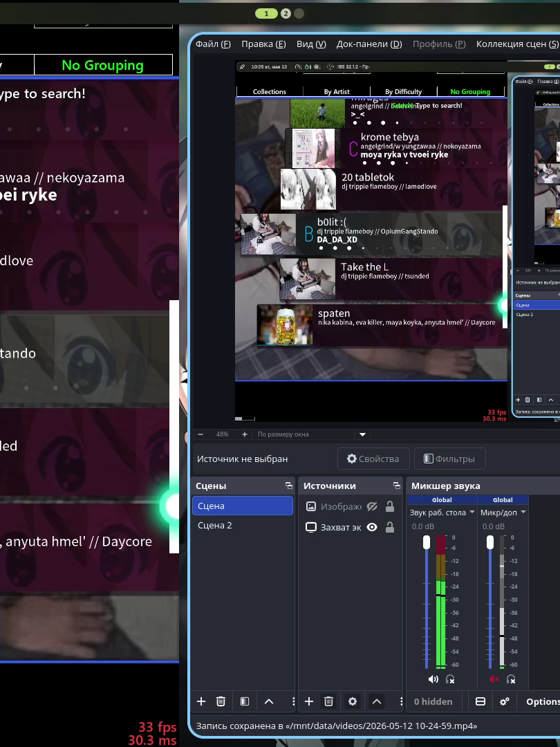This screenshot has width=560, height=747.
Task: Add a new scene with plus icon
Action: [201, 701]
